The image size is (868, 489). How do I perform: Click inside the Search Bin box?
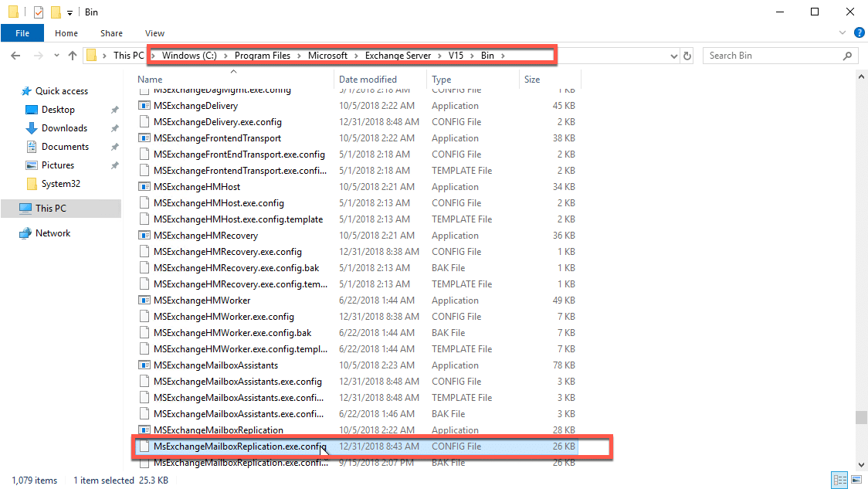(772, 55)
